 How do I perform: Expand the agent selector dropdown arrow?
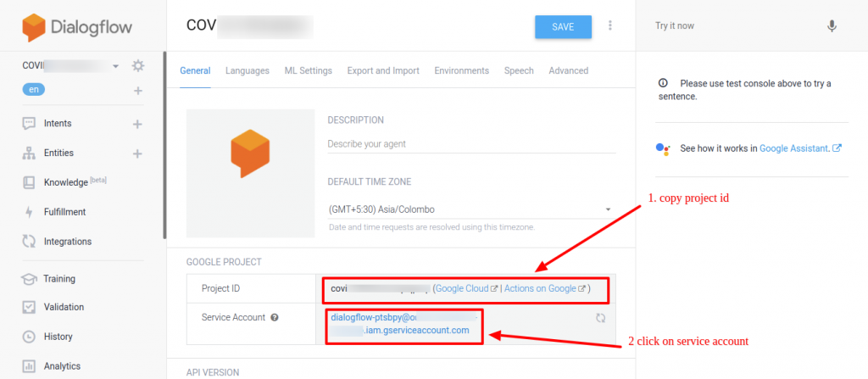point(115,66)
